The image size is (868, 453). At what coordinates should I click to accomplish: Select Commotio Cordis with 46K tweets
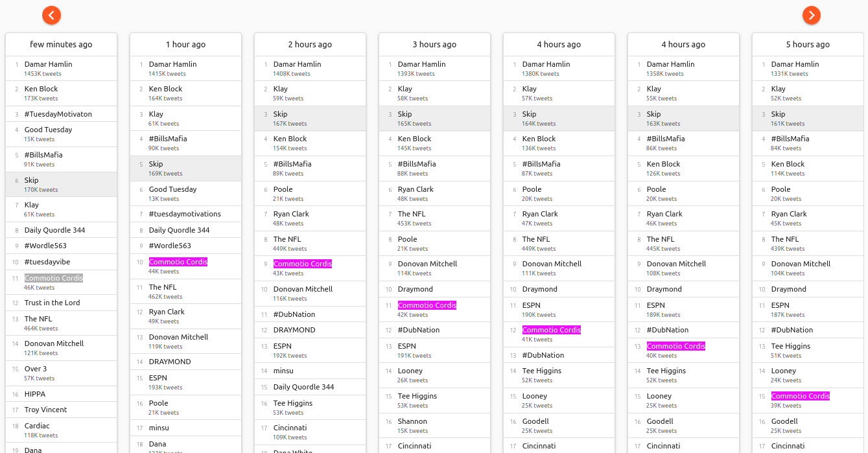pos(62,283)
